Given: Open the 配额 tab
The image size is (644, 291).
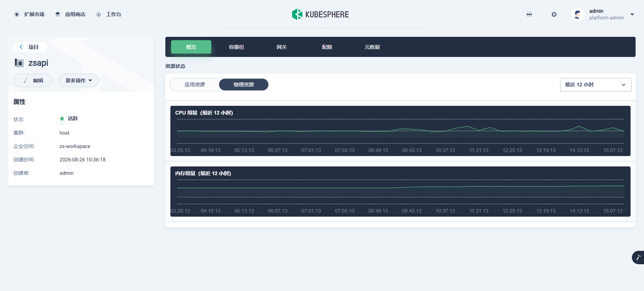Looking at the screenshot, I should click(x=327, y=47).
